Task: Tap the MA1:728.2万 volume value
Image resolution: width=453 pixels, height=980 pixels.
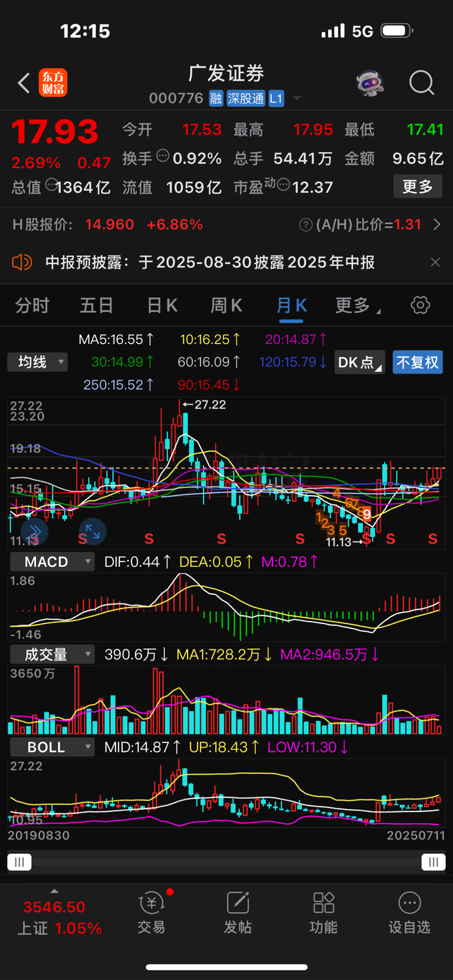Action: 224,655
